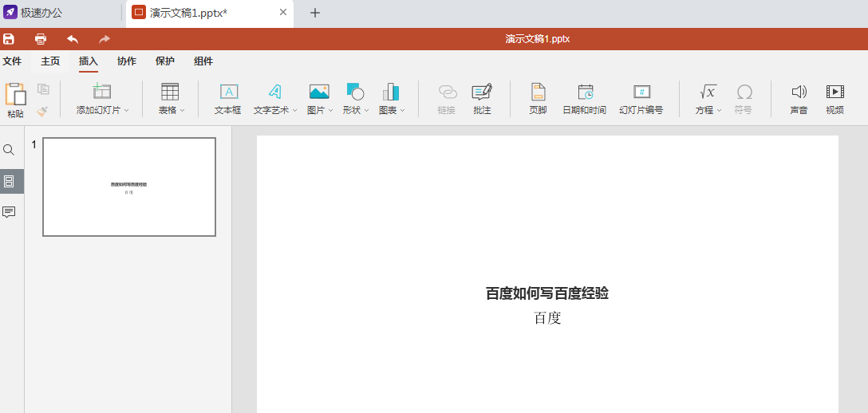Click the Paste (粘贴) icon
Image resolution: width=868 pixels, height=413 pixels.
pyautogui.click(x=15, y=94)
